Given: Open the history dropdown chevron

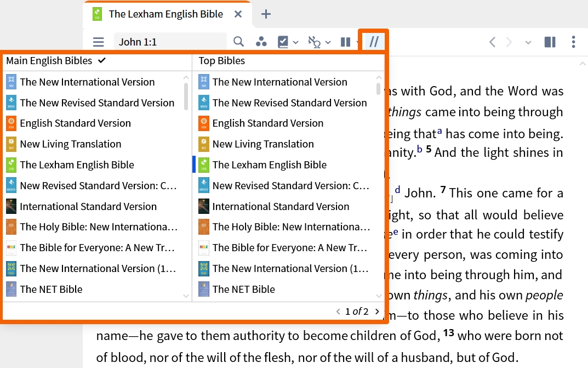Looking at the screenshot, I should pyautogui.click(x=528, y=42).
